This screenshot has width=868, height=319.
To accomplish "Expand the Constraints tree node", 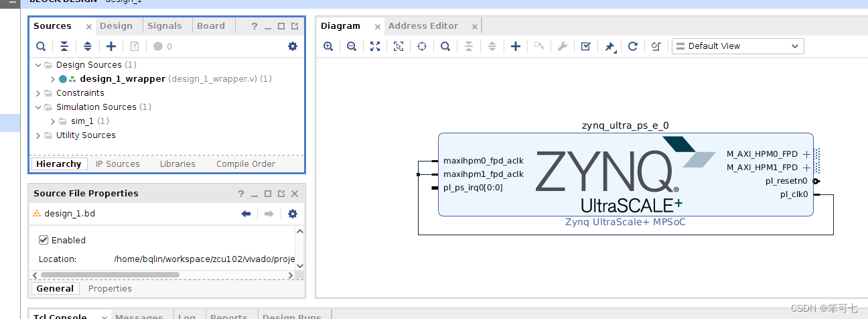I will click(39, 93).
